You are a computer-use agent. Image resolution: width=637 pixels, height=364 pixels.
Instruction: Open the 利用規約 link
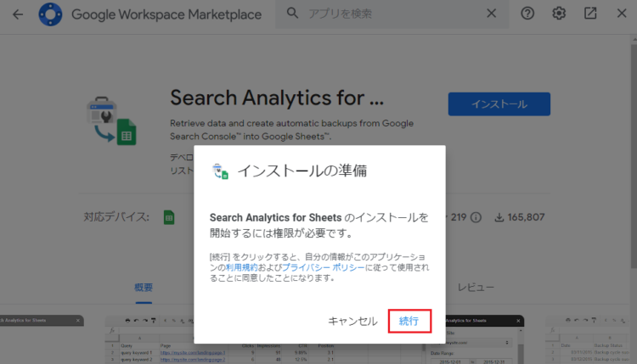point(241,267)
